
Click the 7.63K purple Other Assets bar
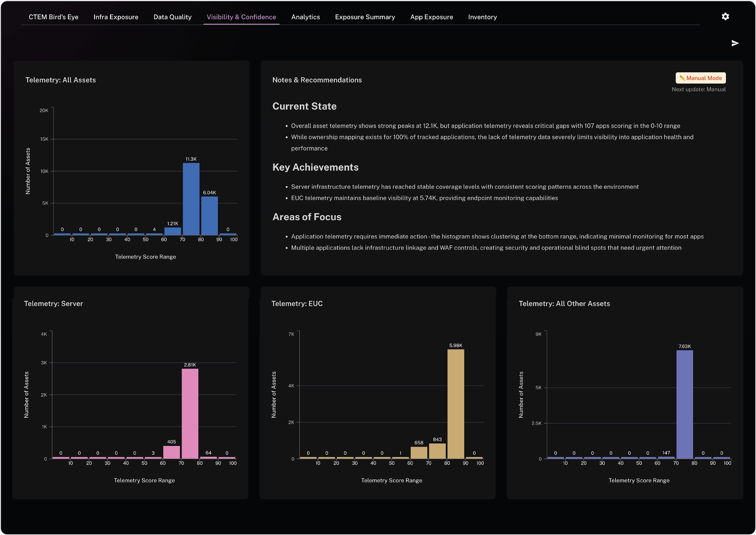pyautogui.click(x=685, y=404)
